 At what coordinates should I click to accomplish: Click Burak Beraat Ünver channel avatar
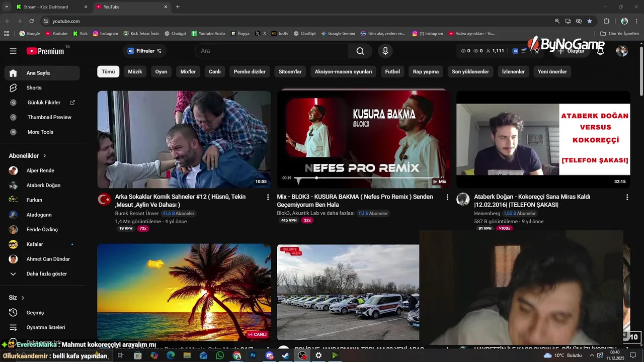click(x=104, y=200)
